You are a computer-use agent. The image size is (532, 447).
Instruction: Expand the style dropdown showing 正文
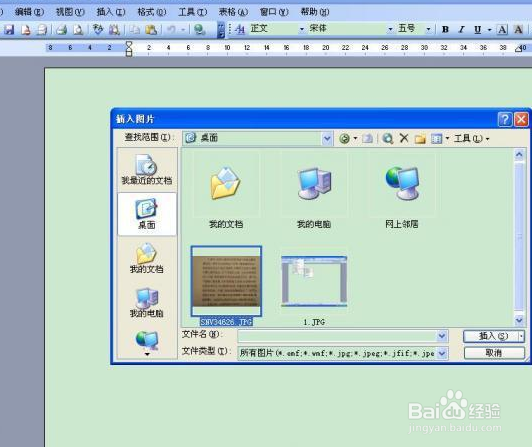tap(301, 30)
